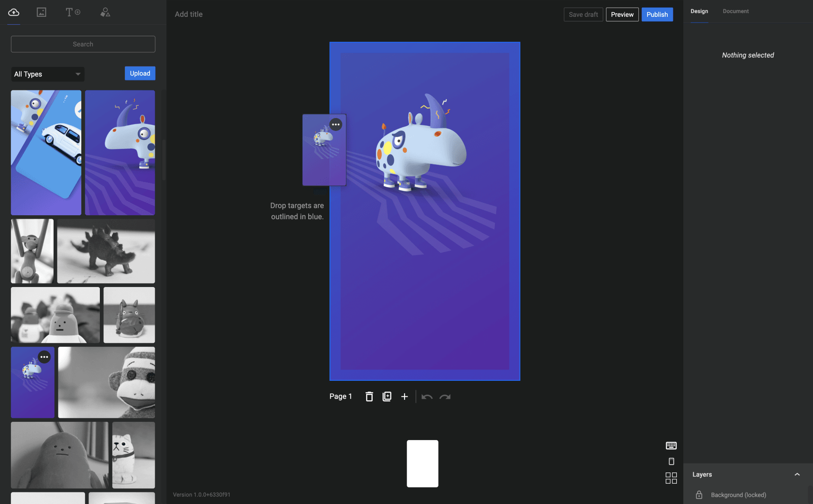This screenshot has width=813, height=504.
Task: Open the Text panel icon
Action: 73,13
